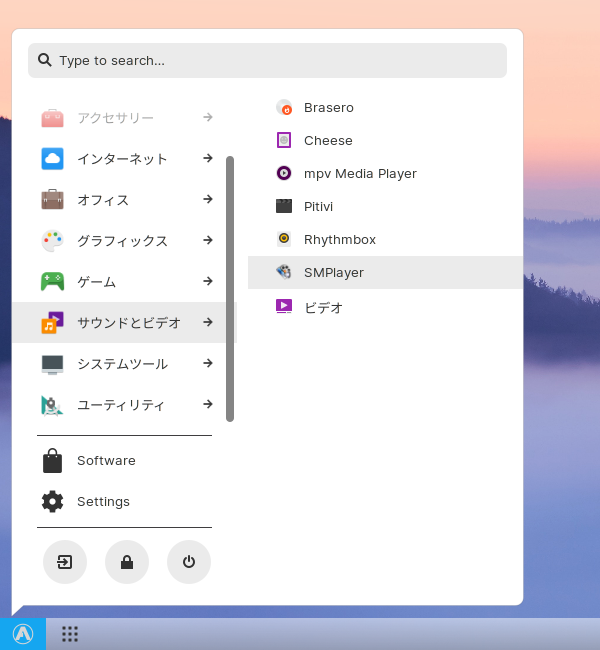The width and height of the screenshot is (600, 650).
Task: Click the Cheese webcam app icon
Action: (x=284, y=140)
